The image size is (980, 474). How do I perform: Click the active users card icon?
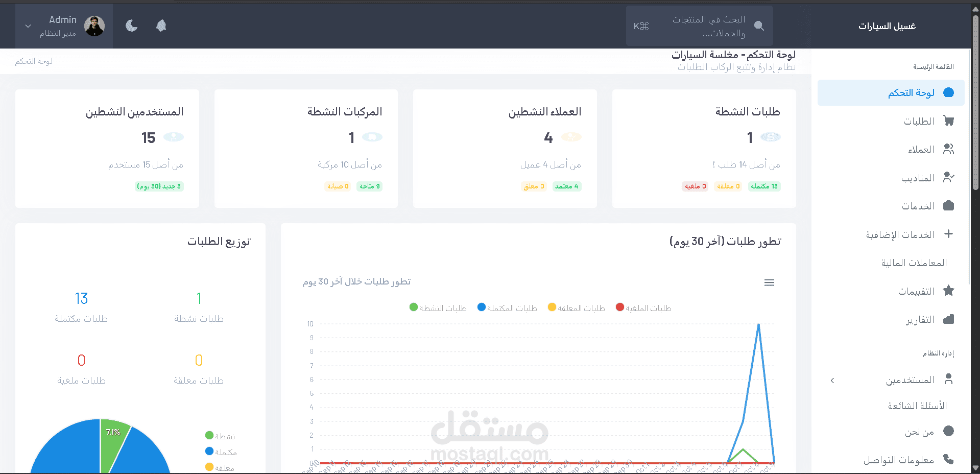coord(173,137)
